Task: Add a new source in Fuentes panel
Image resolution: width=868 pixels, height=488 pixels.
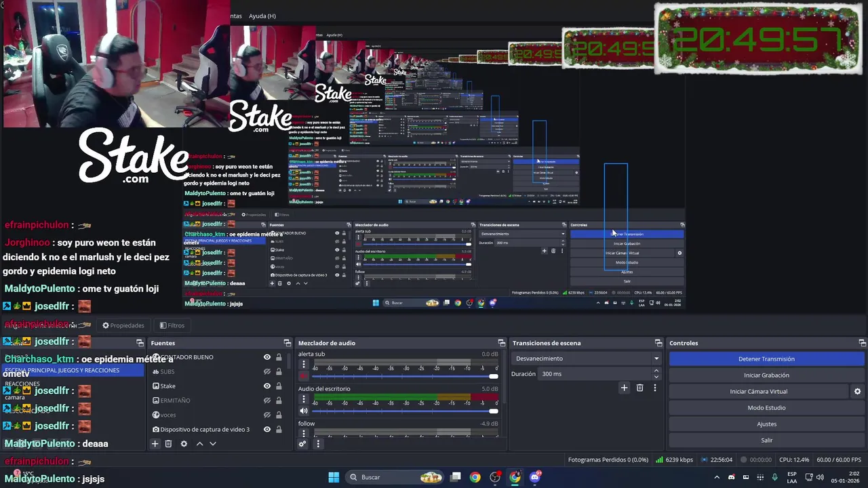Action: 155,444
